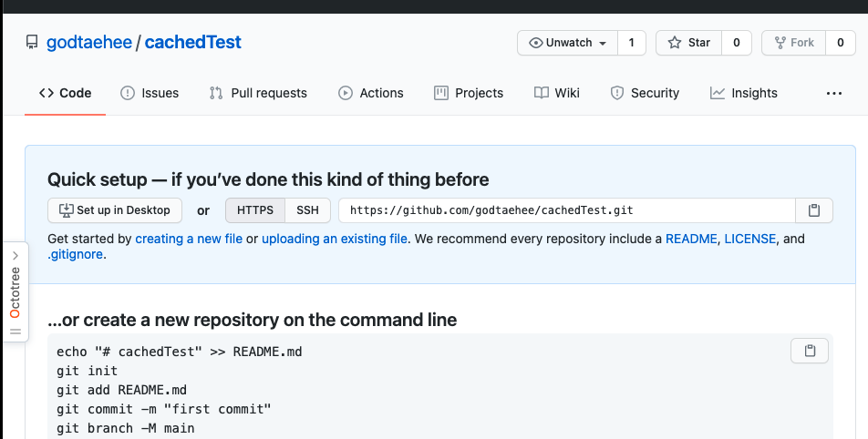
Task: Open the Insights tab
Action: 744,93
